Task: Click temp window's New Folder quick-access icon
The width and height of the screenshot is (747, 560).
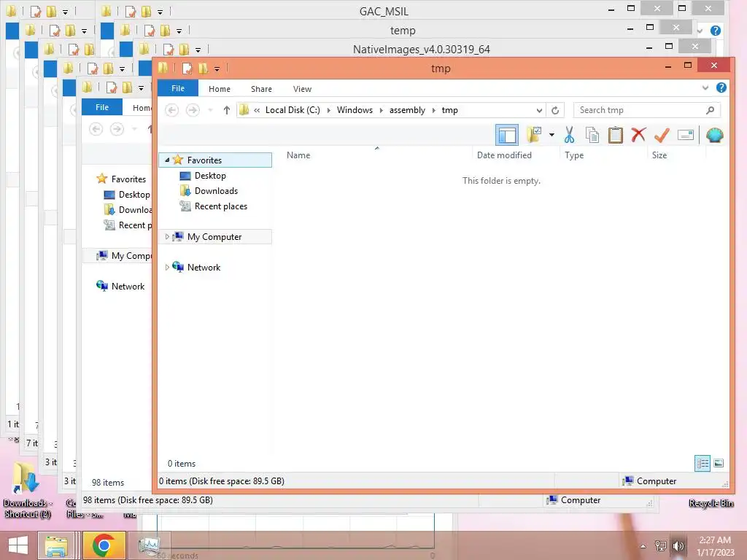Action: [x=165, y=31]
